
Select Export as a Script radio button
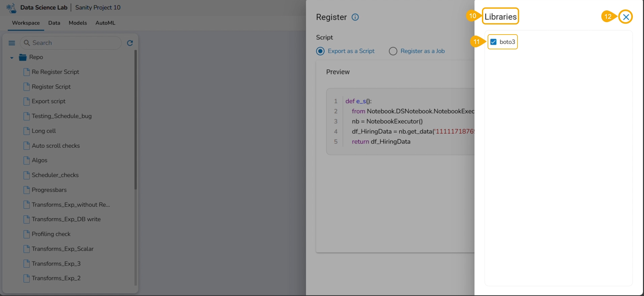(320, 51)
